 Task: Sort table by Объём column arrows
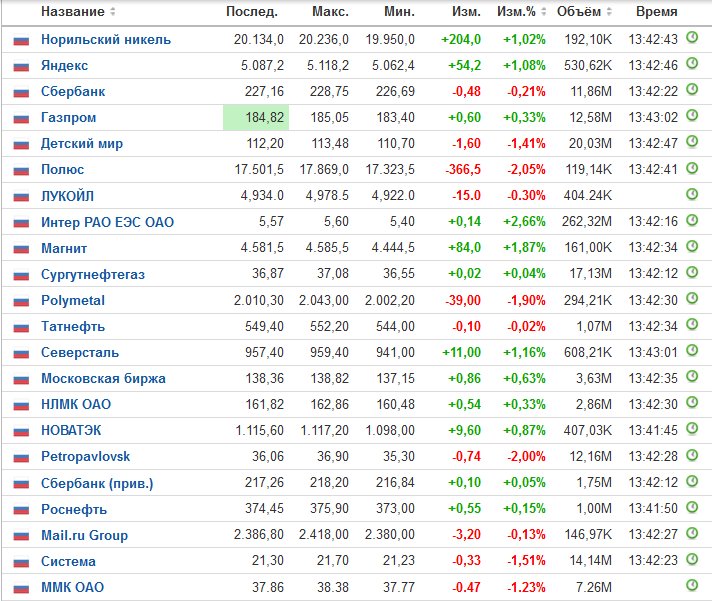coord(609,11)
